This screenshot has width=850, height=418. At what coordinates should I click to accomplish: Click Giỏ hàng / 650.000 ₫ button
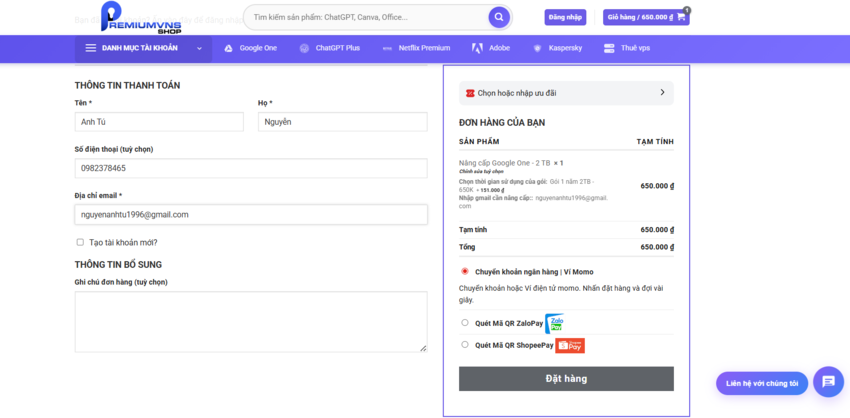click(x=646, y=17)
